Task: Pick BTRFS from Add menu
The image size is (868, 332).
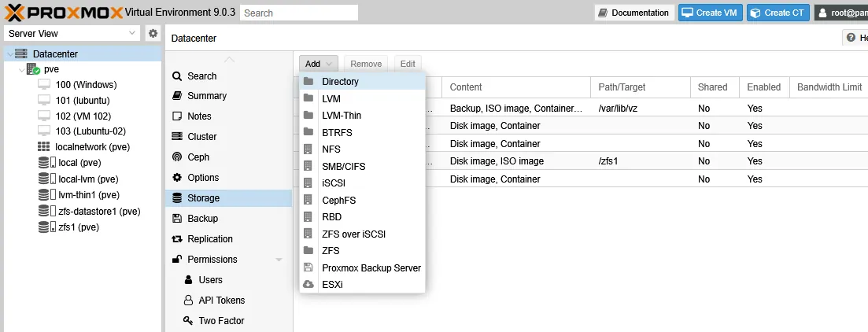Action: click(x=362, y=133)
